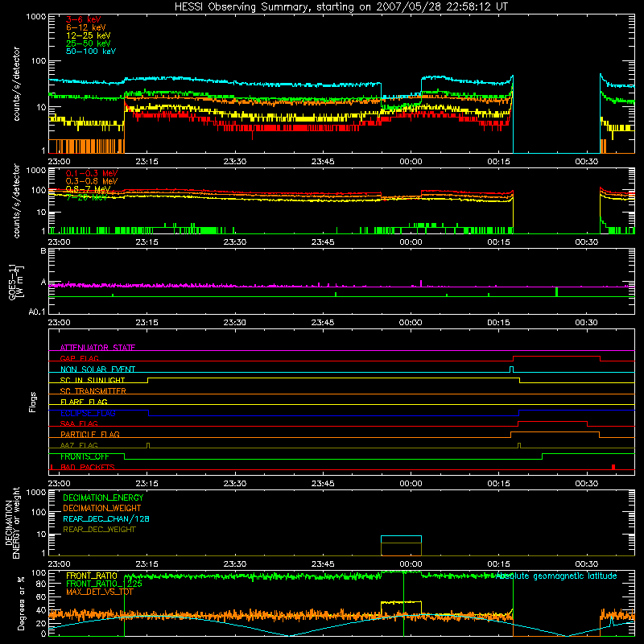644x644 pixels.
Task: Click the Degrees or % axis title
Action: click(x=21, y=603)
